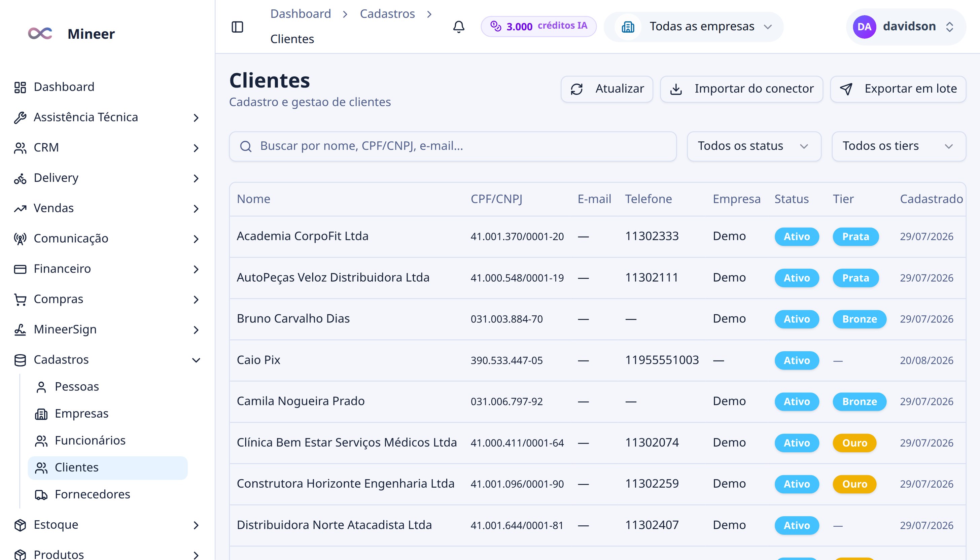
Task: Click the Atualizar button
Action: pyautogui.click(x=606, y=89)
